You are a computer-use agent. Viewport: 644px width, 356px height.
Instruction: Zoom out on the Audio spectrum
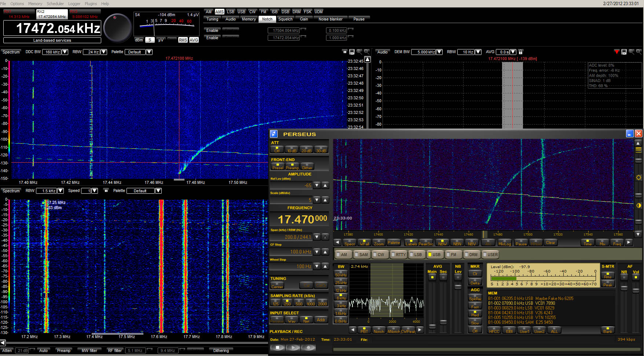pos(638,52)
